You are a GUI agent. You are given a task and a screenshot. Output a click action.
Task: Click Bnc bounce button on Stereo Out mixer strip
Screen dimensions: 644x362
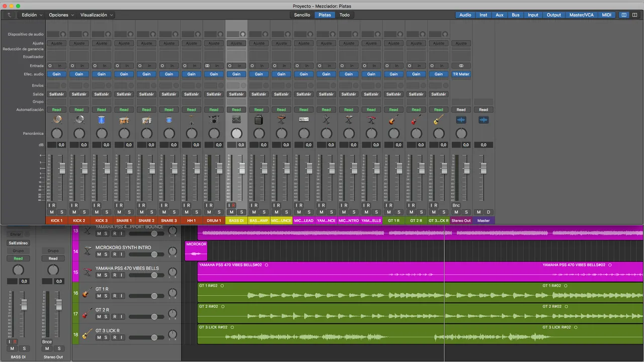click(x=456, y=205)
